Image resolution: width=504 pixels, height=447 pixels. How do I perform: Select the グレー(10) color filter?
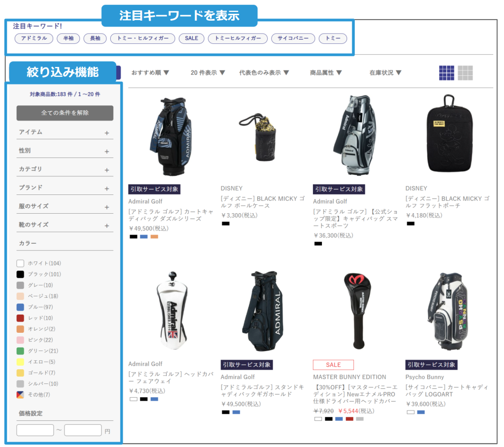click(x=35, y=285)
